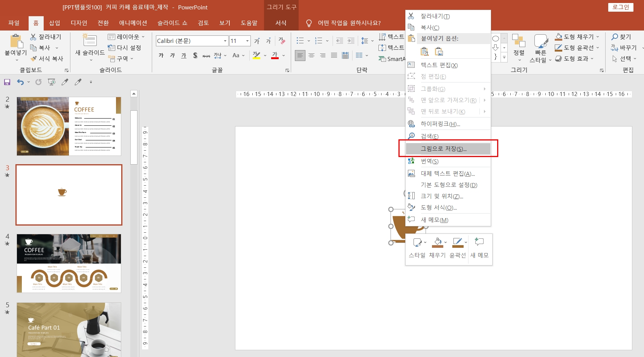Expand Shape Fill (도형 채우기) dropdown
Viewport: 644px width, 357px height.
(598, 37)
